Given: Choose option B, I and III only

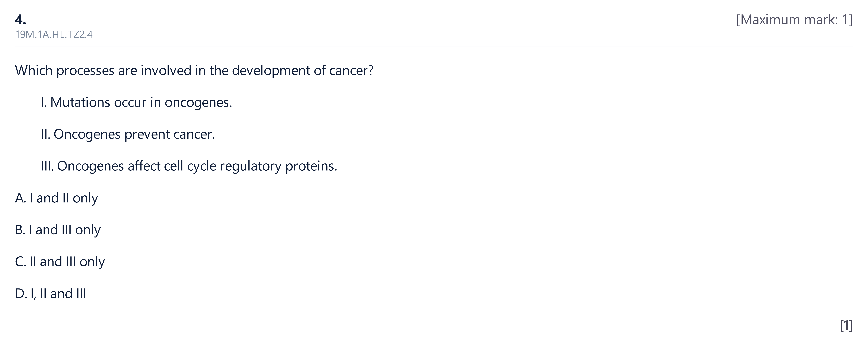Looking at the screenshot, I should (x=58, y=230).
